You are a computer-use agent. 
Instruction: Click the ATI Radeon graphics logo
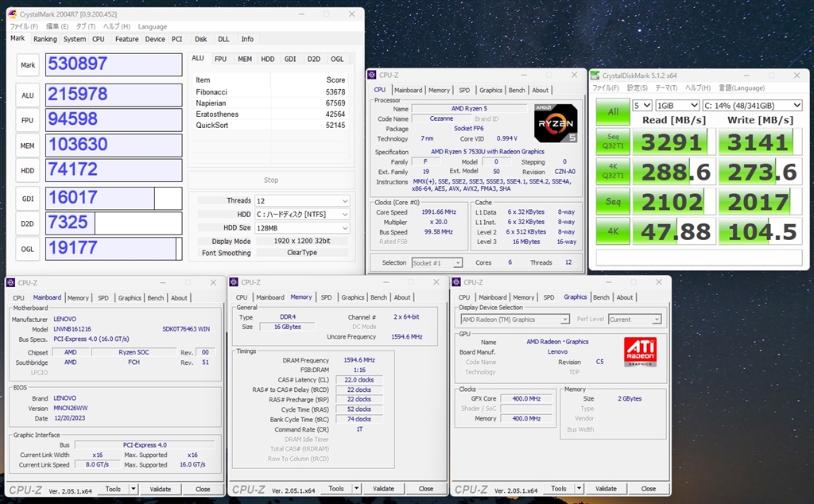(640, 351)
